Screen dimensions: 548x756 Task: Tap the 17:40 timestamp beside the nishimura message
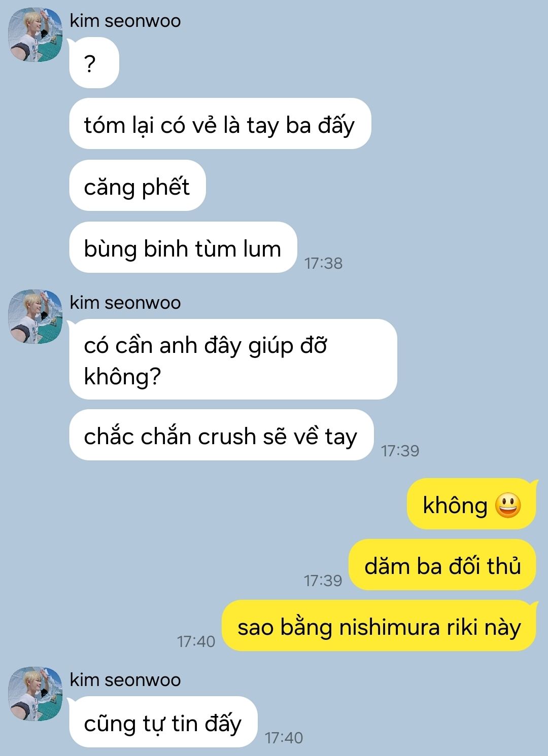coord(196,641)
